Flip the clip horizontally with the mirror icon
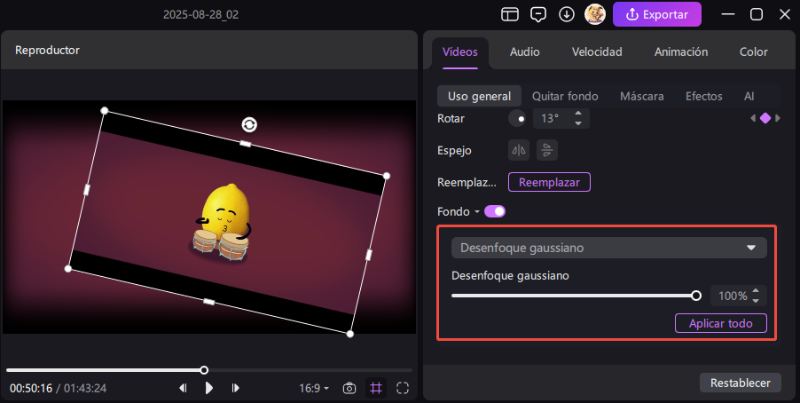This screenshot has width=800, height=403. pyautogui.click(x=518, y=150)
